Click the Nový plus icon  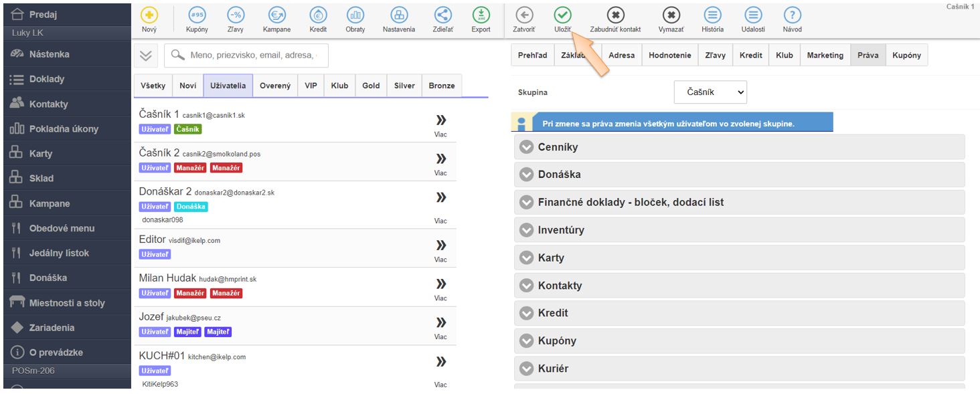[149, 15]
